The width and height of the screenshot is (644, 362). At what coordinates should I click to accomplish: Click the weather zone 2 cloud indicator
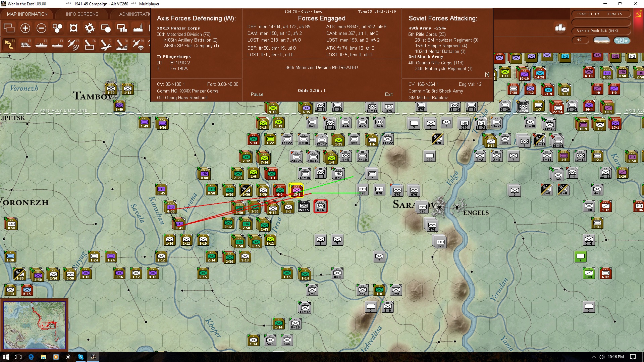622,40
